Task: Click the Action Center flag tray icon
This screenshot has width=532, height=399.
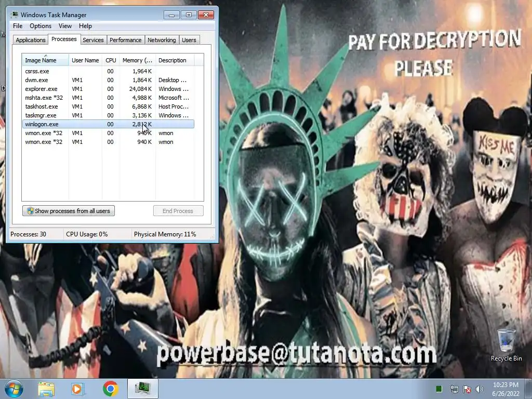Action: click(x=467, y=389)
